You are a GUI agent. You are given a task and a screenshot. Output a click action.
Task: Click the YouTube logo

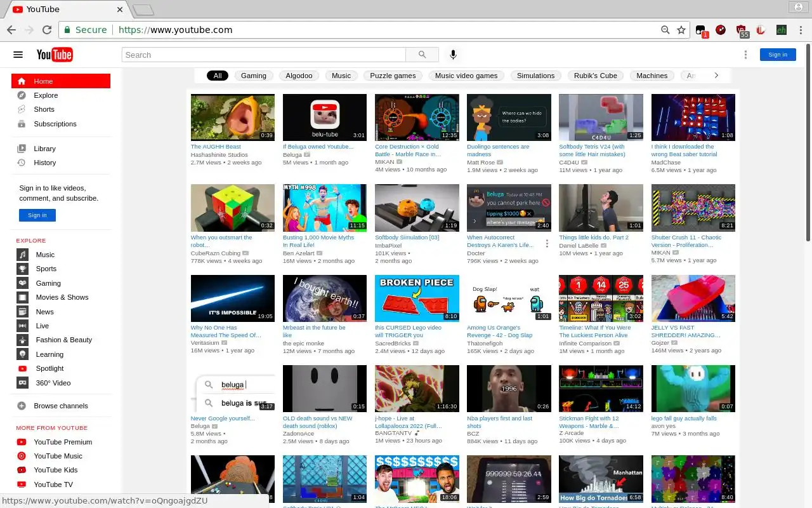pos(55,55)
